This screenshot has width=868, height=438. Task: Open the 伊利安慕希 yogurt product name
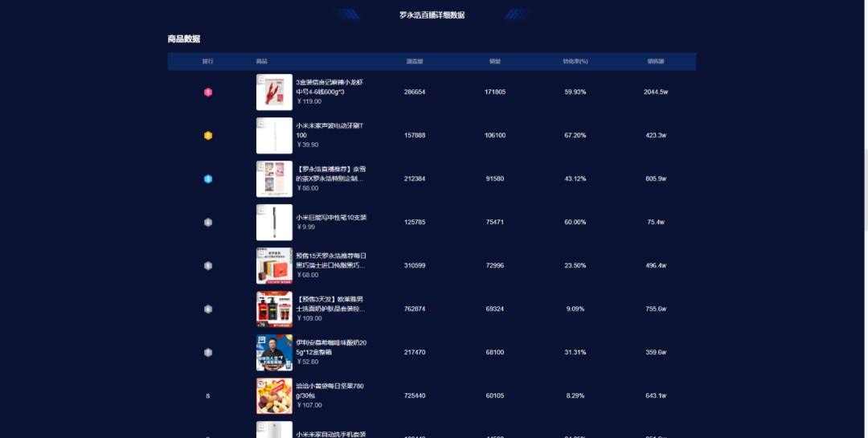[331, 347]
